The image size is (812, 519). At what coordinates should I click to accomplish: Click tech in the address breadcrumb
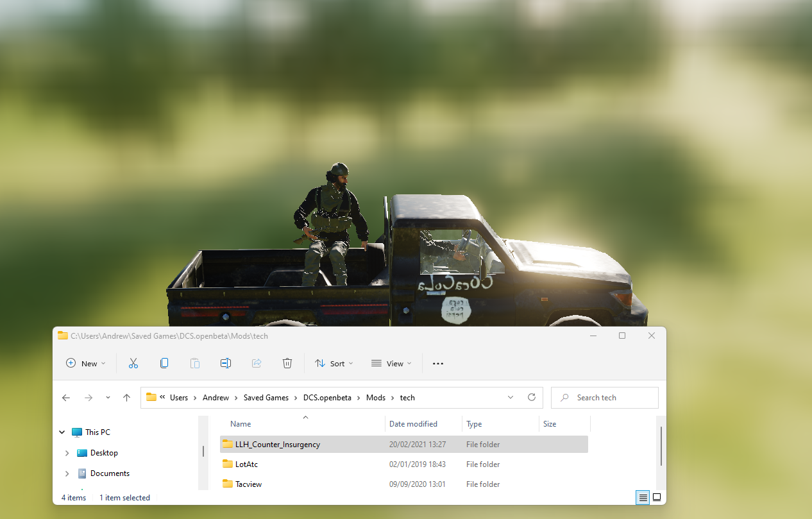pos(407,398)
